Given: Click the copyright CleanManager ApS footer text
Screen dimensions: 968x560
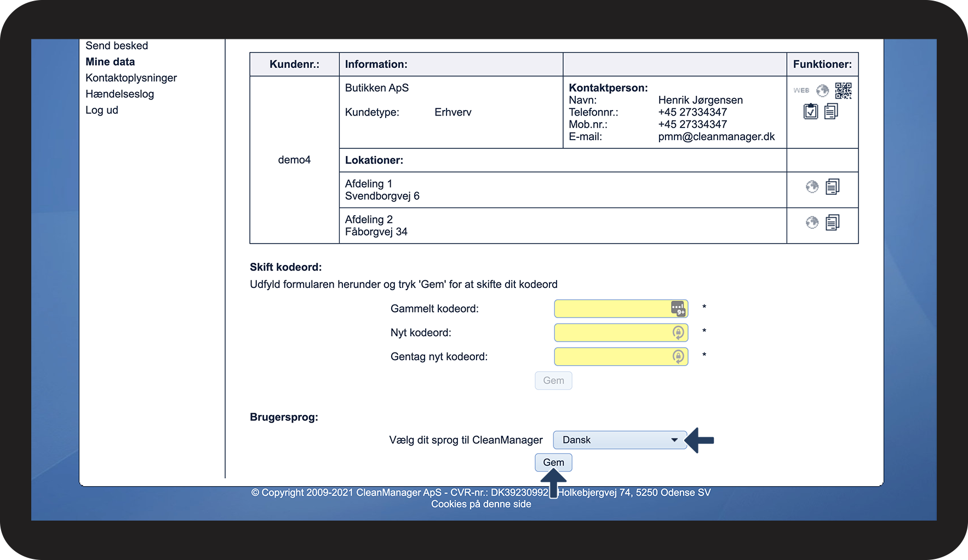Looking at the screenshot, I should pos(481,493).
